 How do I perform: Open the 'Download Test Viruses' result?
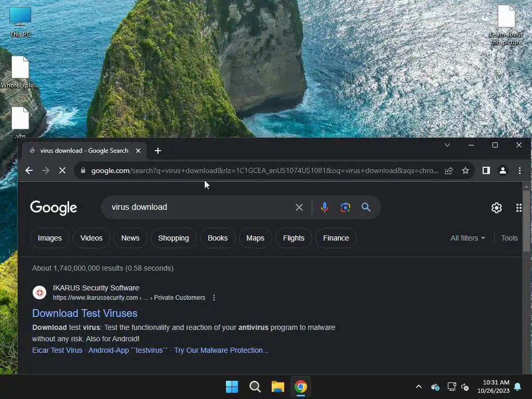coord(85,313)
